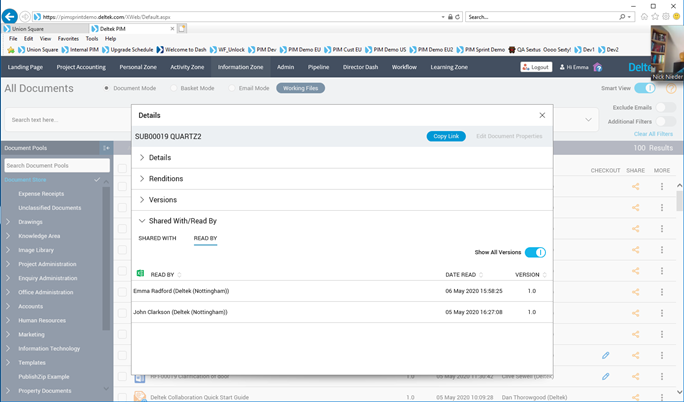
Task: Open the Information Zone menu
Action: (x=240, y=67)
